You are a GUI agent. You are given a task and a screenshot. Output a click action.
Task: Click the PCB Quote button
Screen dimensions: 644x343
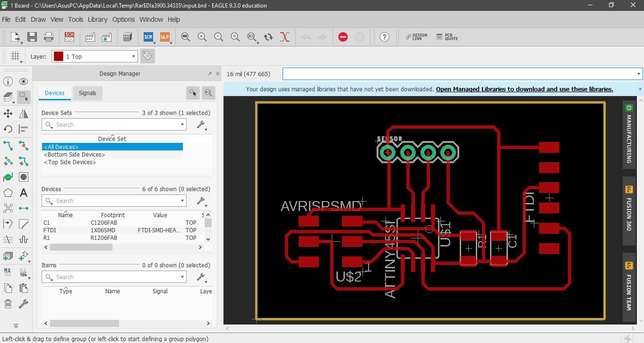tap(447, 37)
